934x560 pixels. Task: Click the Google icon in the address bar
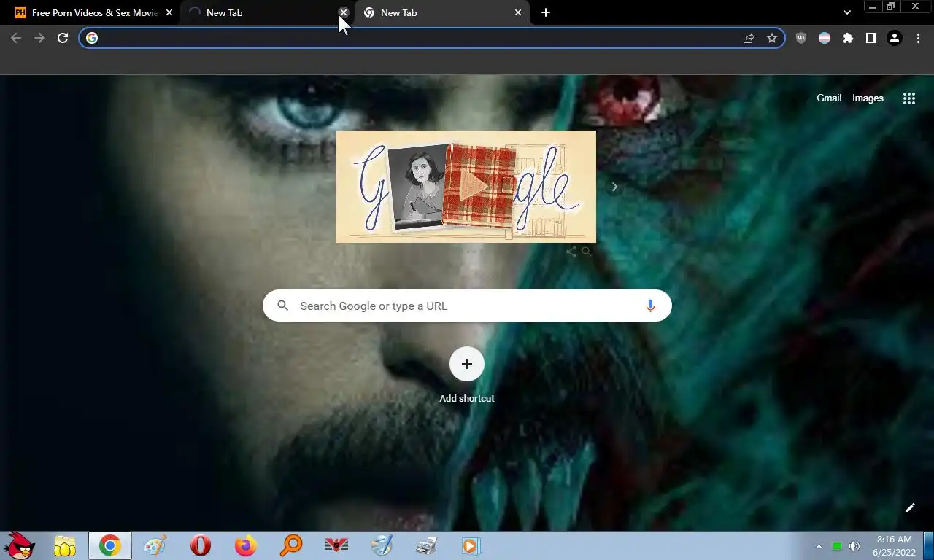tap(92, 38)
